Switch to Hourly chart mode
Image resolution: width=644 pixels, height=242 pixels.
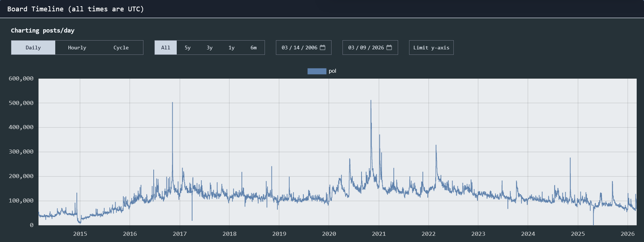point(77,48)
